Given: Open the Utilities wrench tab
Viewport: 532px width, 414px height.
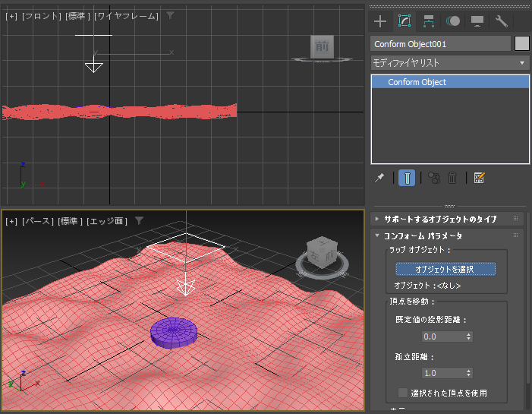Looking at the screenshot, I should [501, 21].
